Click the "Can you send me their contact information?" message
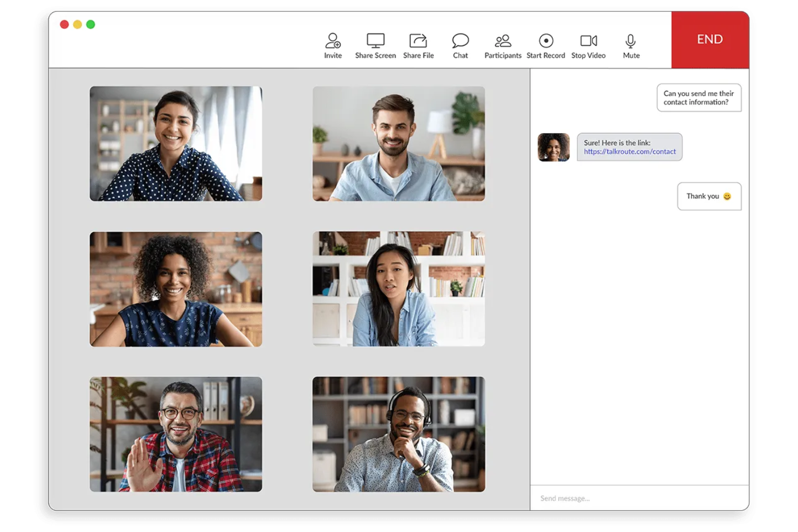 click(699, 98)
